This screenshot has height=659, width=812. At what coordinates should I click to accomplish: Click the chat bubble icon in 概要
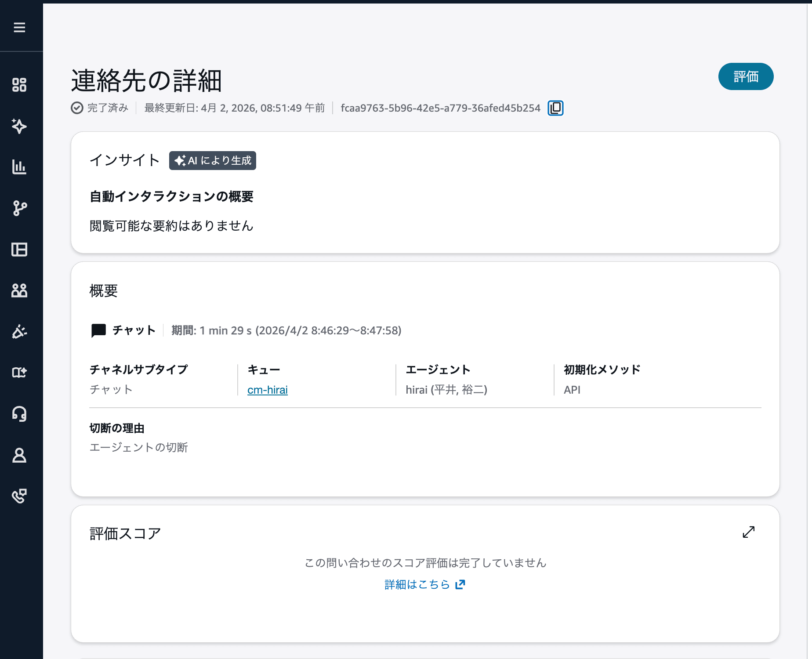point(98,331)
